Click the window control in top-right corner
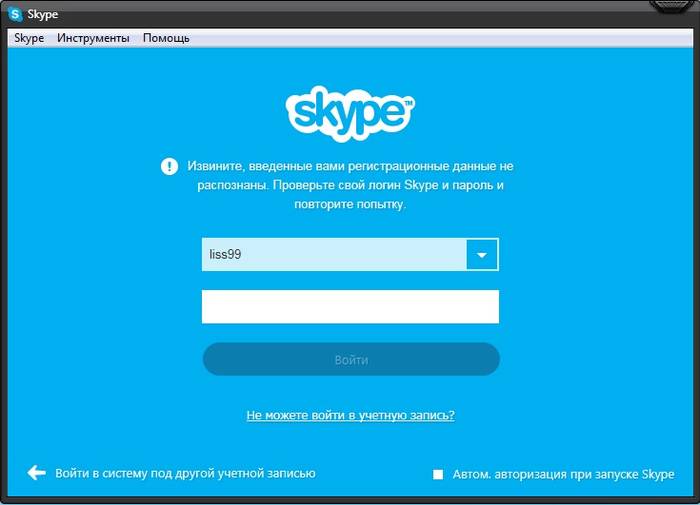This screenshot has height=505, width=700. [x=673, y=5]
